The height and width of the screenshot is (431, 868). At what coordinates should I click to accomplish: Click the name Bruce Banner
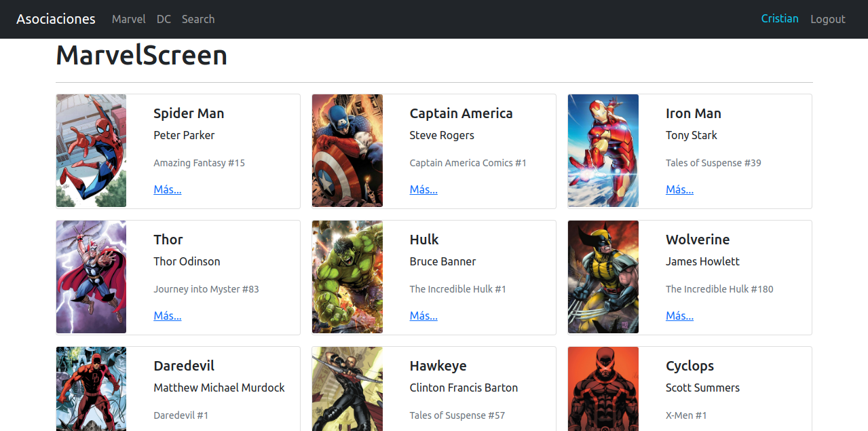(442, 261)
